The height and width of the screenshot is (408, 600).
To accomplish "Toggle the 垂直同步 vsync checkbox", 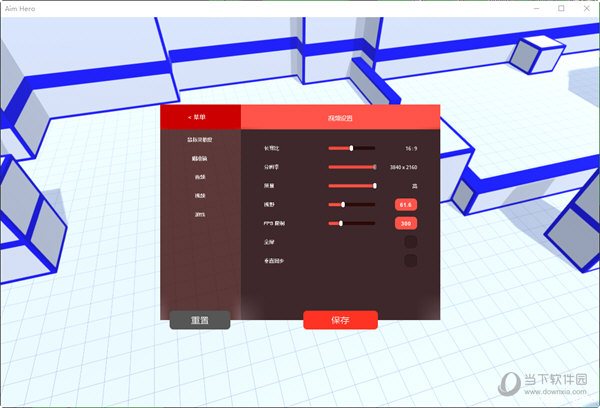I will click(x=411, y=261).
